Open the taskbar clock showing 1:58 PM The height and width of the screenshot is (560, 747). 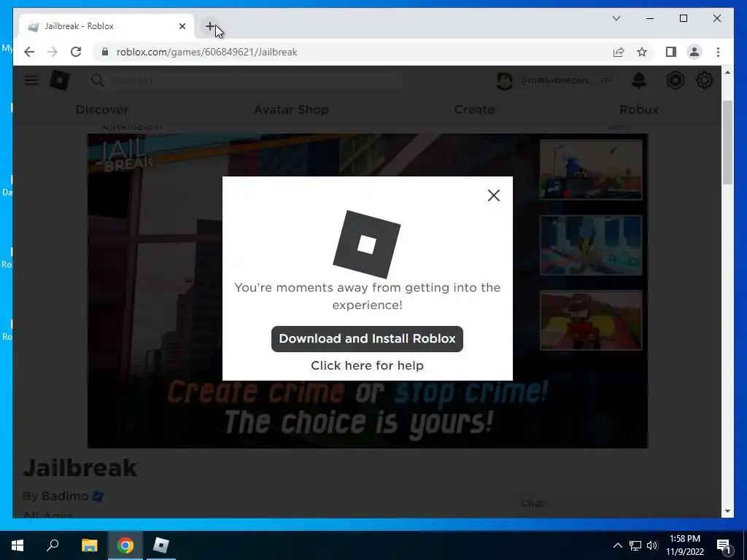[684, 545]
